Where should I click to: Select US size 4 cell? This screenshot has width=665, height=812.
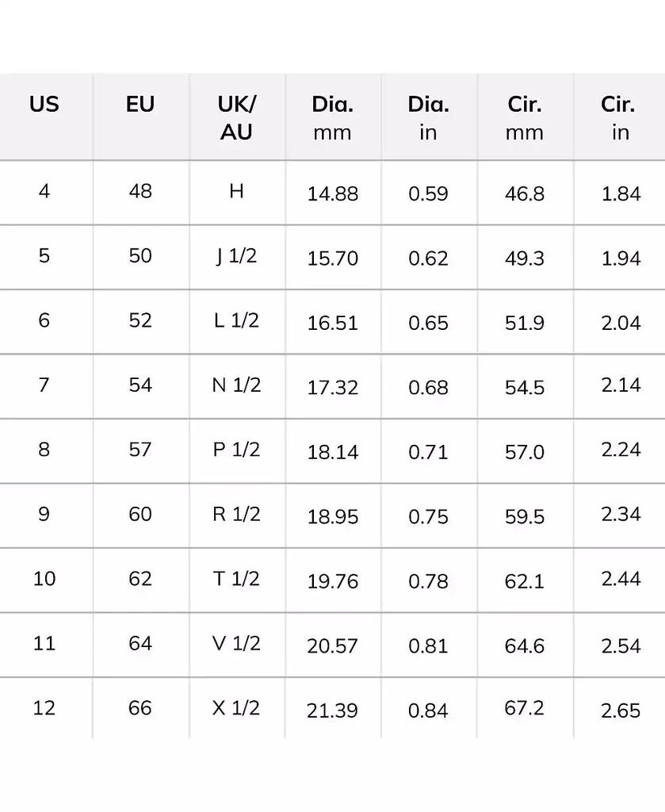click(x=44, y=191)
